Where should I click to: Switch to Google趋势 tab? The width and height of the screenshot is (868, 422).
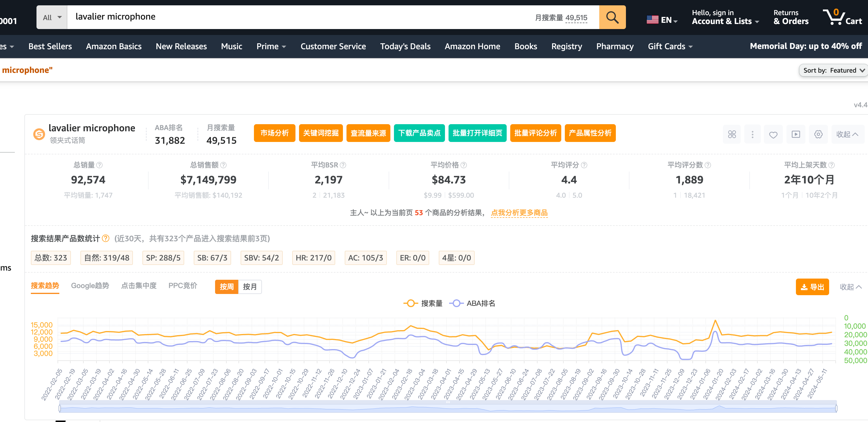coord(90,286)
